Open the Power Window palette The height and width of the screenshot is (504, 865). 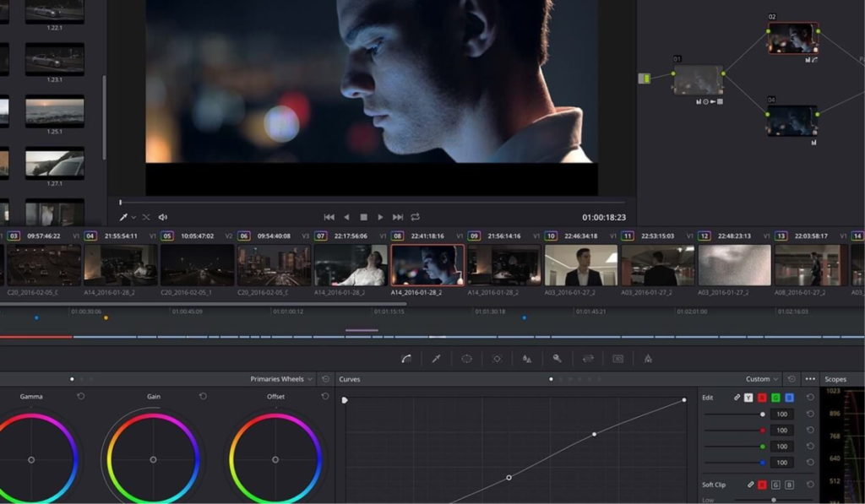point(466,359)
